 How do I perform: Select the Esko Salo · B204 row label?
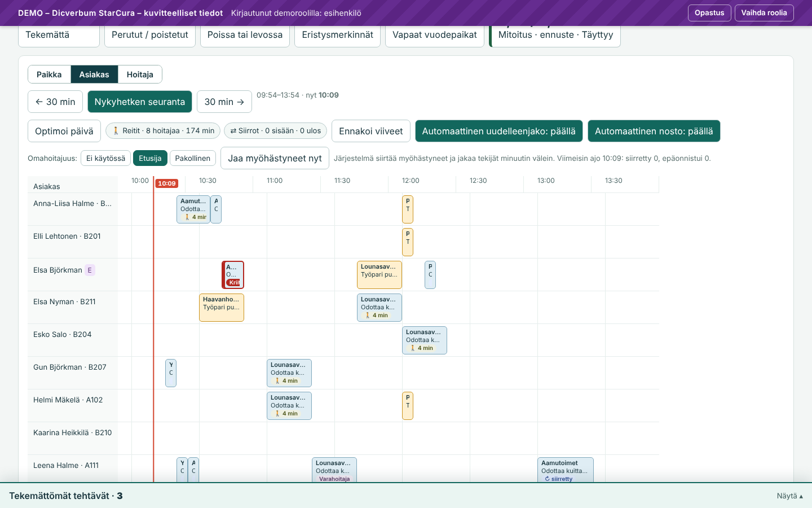[x=63, y=335]
